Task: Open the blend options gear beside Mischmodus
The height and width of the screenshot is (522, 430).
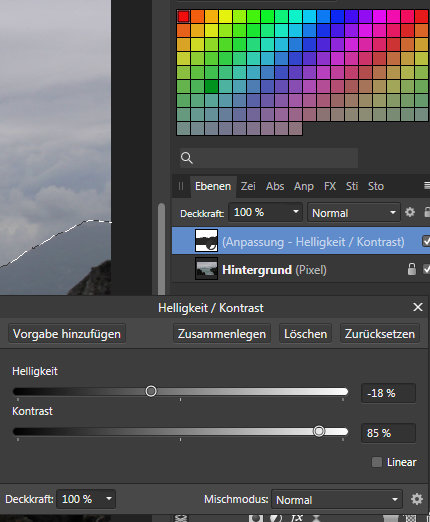Action: click(x=417, y=499)
